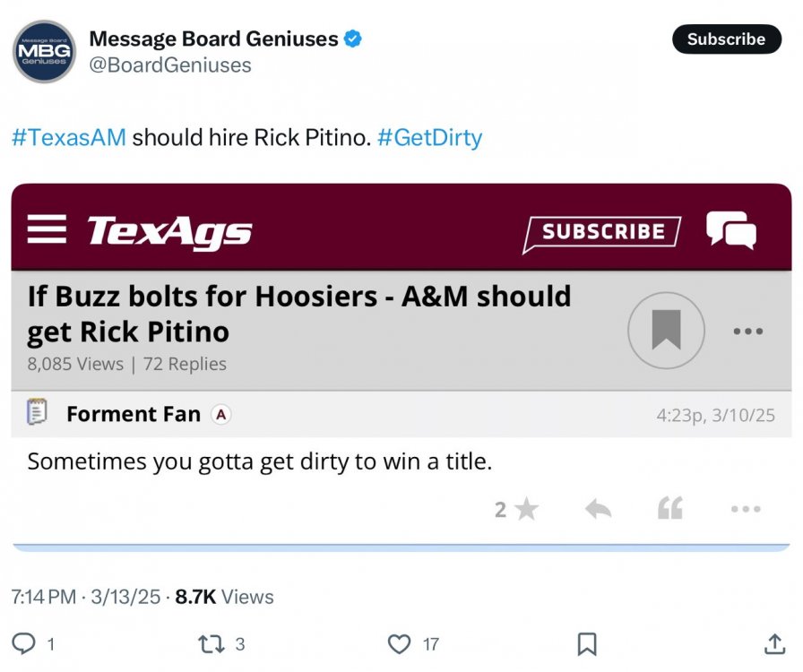Image resolution: width=803 pixels, height=672 pixels.
Task: Open the TexAgs hamburger menu
Action: point(47,230)
